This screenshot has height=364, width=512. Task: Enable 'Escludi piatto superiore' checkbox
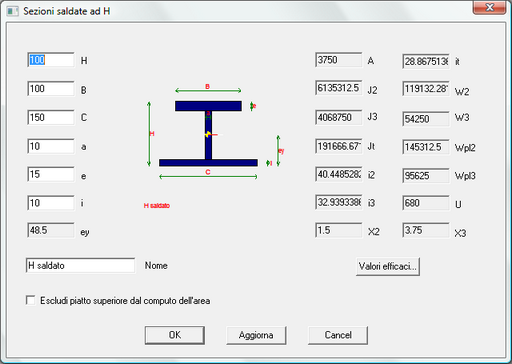[x=31, y=300]
